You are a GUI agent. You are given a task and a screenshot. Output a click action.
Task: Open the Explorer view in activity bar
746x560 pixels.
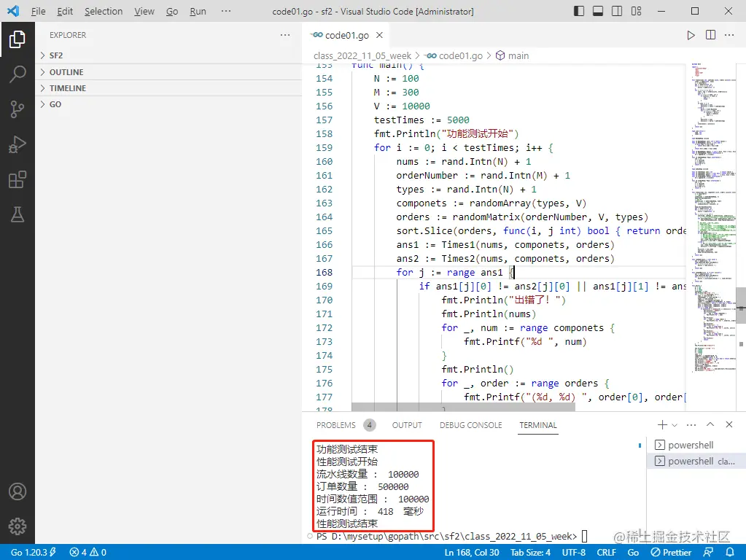click(x=17, y=39)
